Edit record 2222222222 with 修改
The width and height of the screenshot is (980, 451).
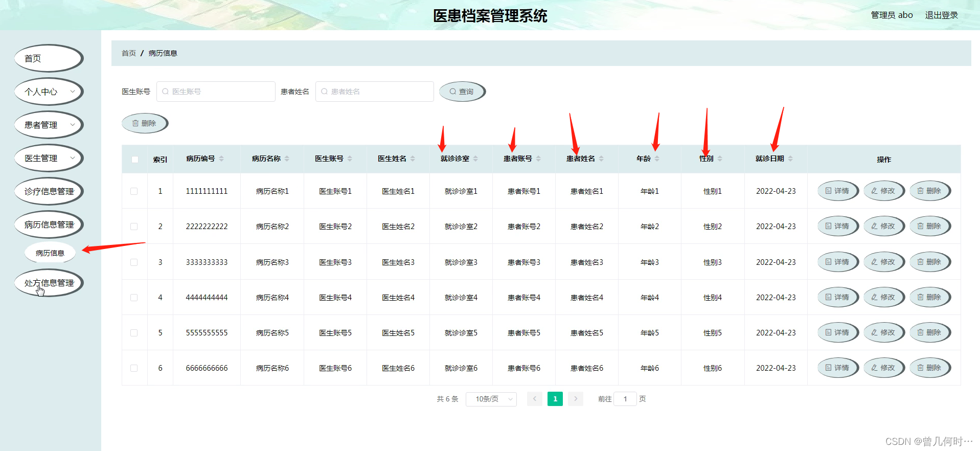884,226
